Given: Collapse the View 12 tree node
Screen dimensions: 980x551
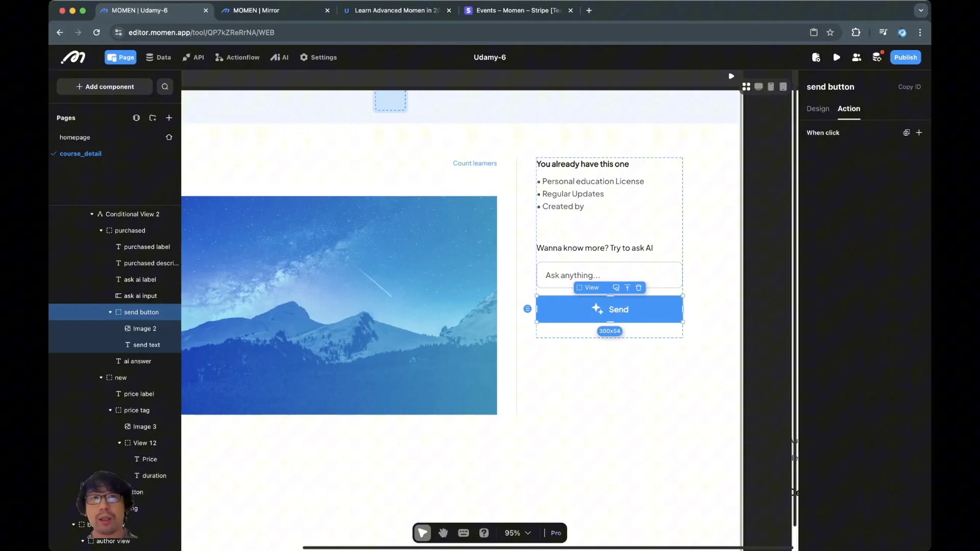Looking at the screenshot, I should click(x=119, y=443).
